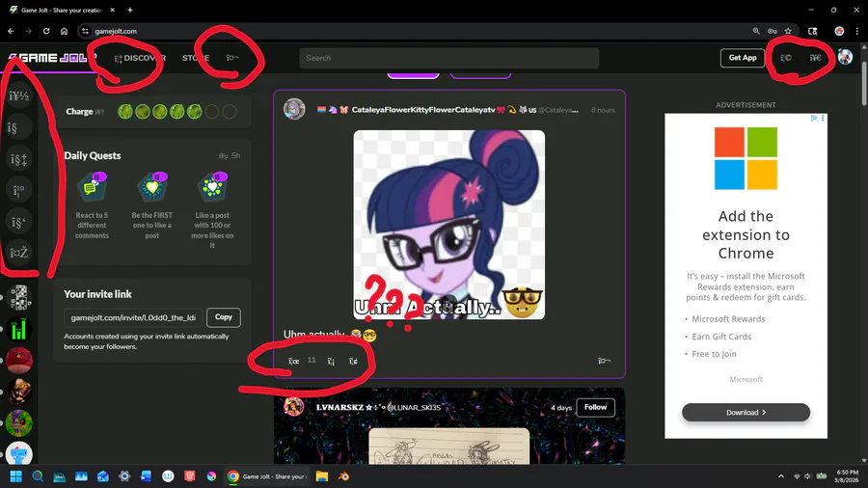This screenshot has width=868, height=488.
Task: Select the invite link text field
Action: [133, 317]
